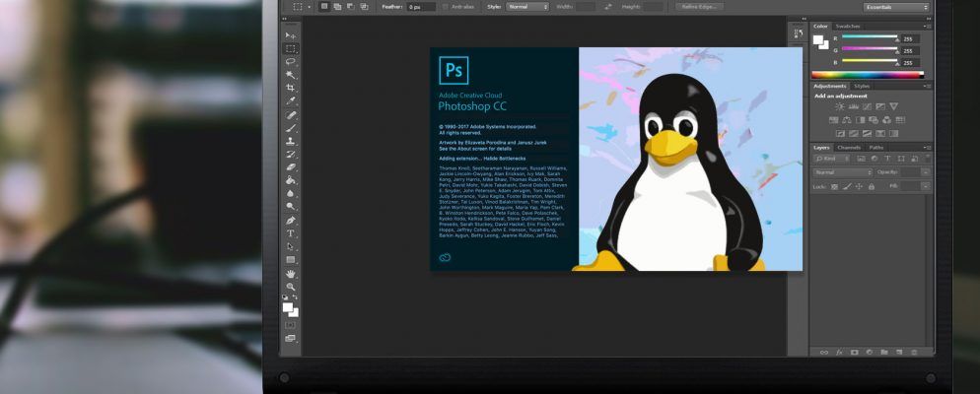The image size is (980, 394).
Task: Add a Vibrance adjustment
Action: point(894,106)
